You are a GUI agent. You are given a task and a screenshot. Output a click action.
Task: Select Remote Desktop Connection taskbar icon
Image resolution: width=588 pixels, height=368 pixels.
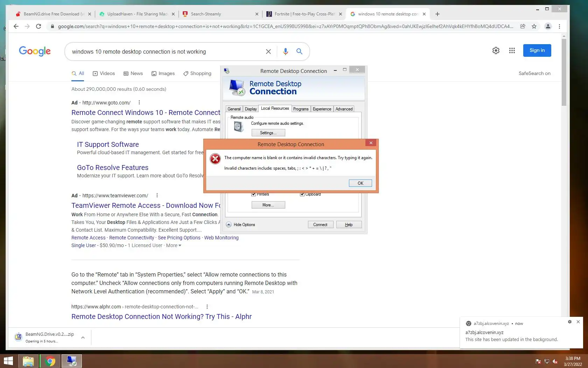72,361
